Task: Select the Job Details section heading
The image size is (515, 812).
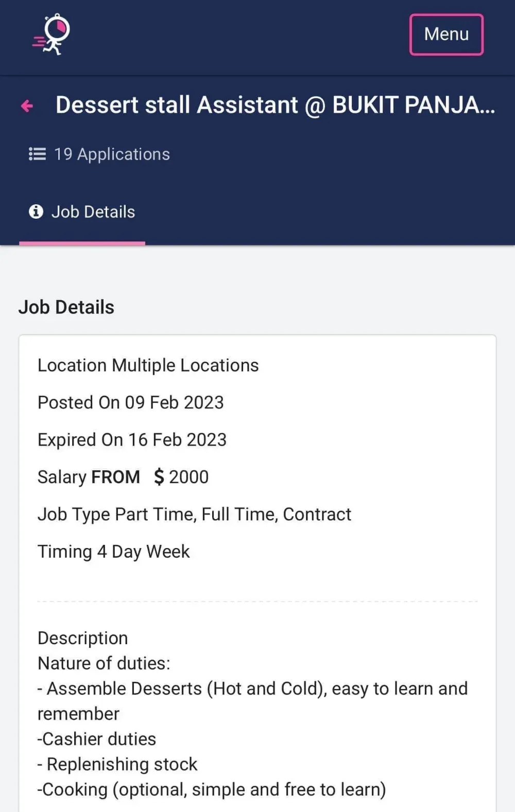Action: pos(66,307)
